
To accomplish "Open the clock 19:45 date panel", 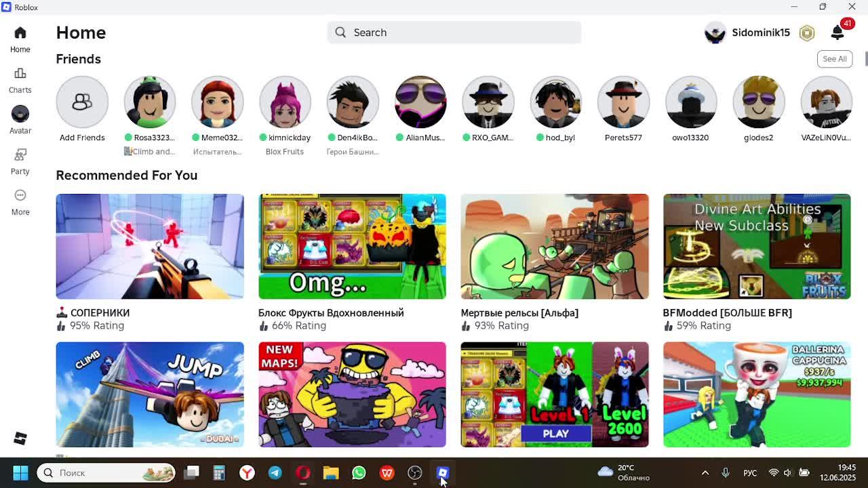I will (x=837, y=472).
